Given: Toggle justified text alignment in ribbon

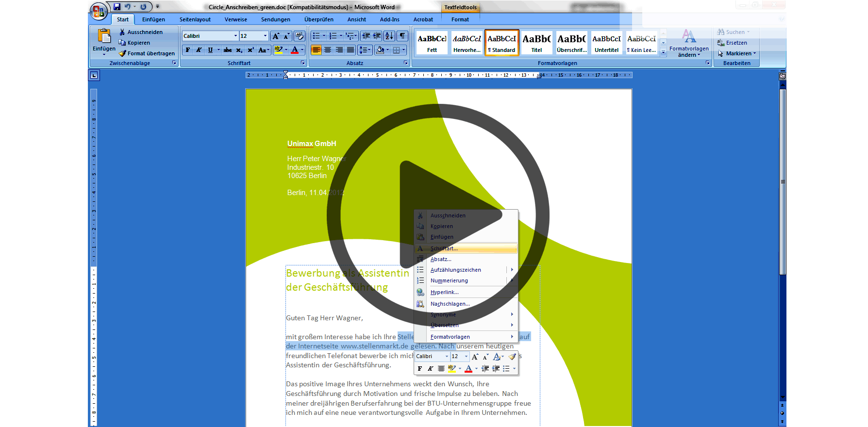Looking at the screenshot, I should (x=351, y=50).
